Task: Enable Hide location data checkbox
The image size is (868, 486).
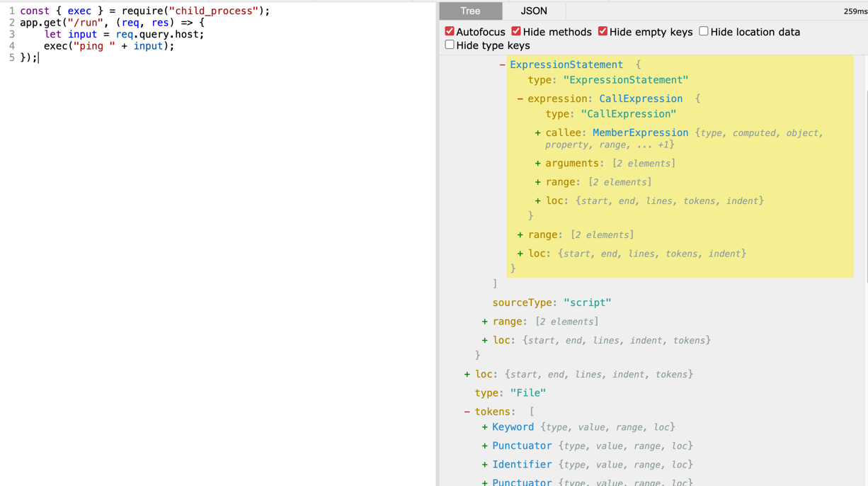Action: click(x=704, y=31)
